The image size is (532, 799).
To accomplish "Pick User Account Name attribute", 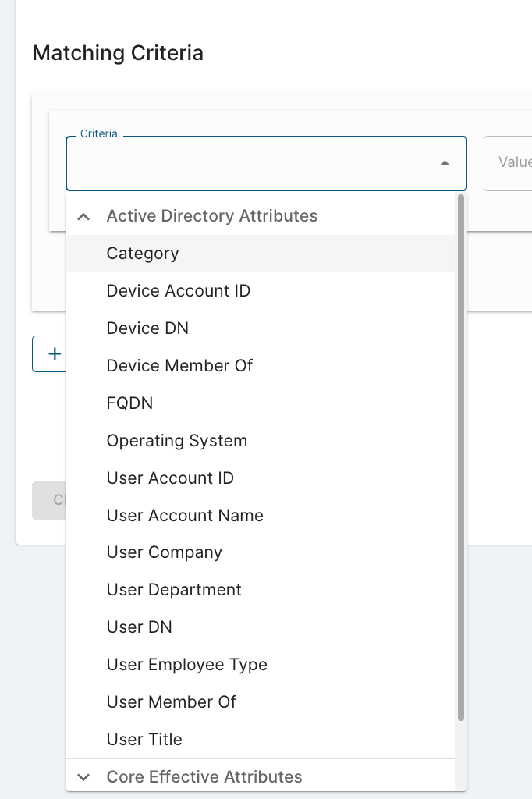I will [x=185, y=516].
